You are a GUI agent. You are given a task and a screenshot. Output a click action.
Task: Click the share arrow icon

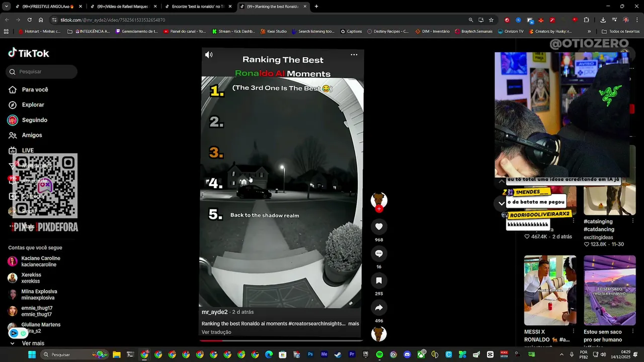click(379, 308)
